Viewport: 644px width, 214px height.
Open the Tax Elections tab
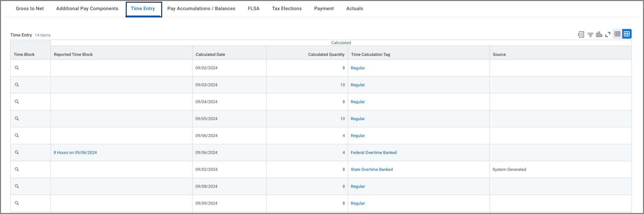pyautogui.click(x=287, y=9)
